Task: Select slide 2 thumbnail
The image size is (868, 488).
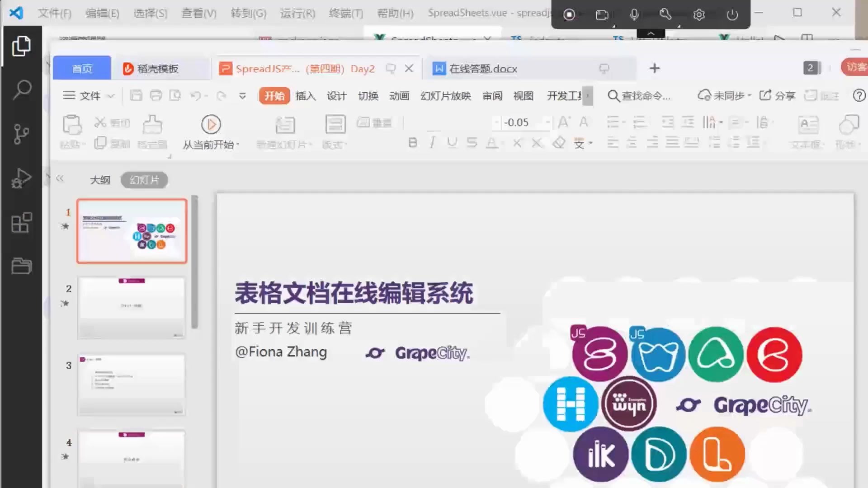Action: [x=132, y=307]
